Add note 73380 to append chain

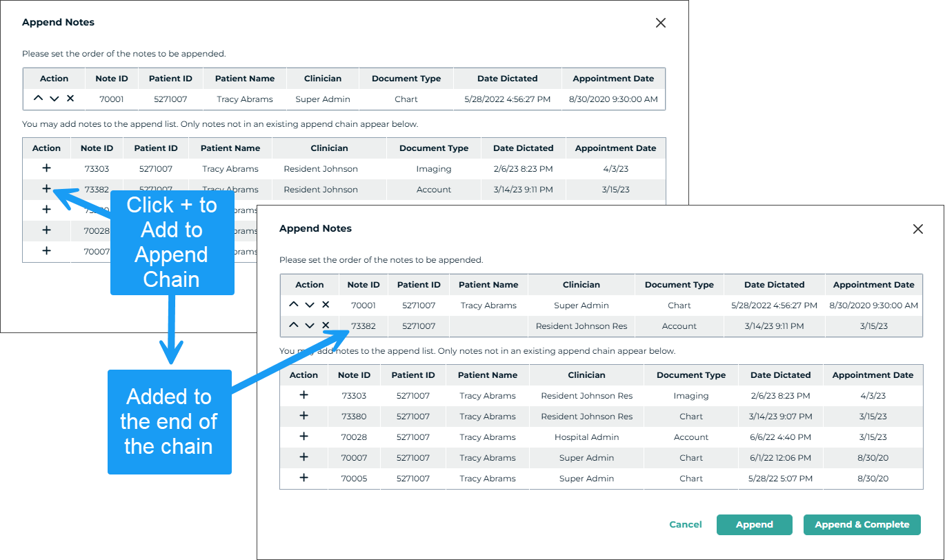(304, 416)
